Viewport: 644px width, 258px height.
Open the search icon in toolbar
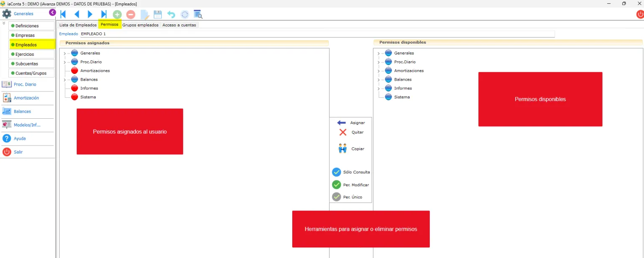[x=198, y=14]
